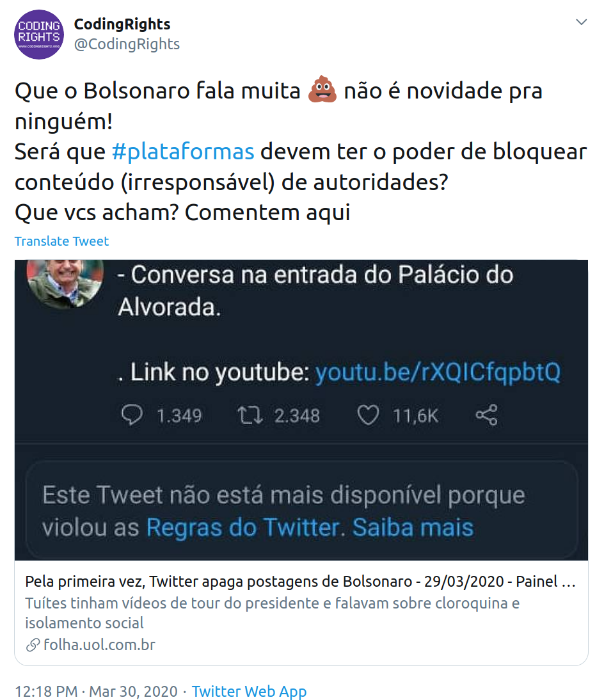Viewport: 604px width, 700px height.
Task: Click the Bolsonaro profile photo in screenshot
Action: 65,283
